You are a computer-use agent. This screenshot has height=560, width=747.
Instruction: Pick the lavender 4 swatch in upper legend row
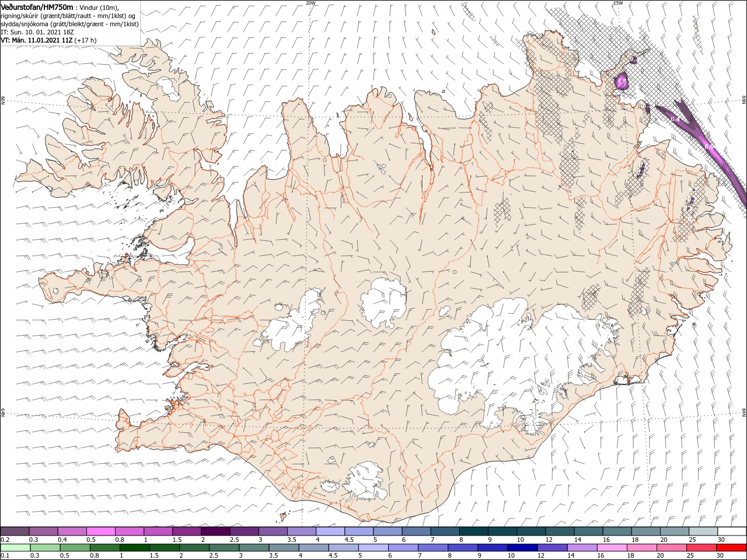(x=330, y=531)
